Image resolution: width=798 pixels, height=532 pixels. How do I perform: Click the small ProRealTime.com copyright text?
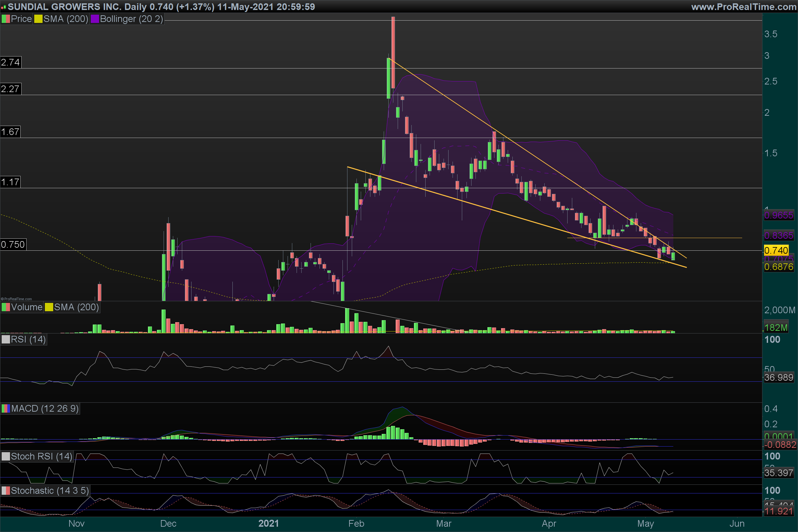tap(16, 299)
